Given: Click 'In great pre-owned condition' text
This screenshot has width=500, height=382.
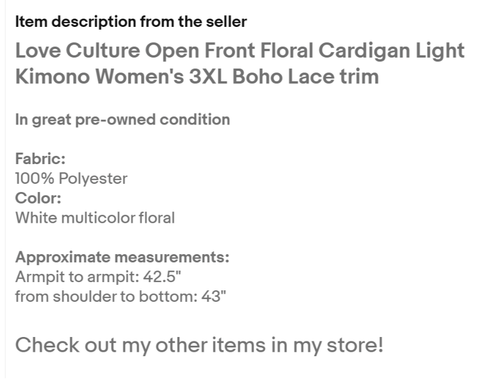Looking at the screenshot, I should click(123, 120).
